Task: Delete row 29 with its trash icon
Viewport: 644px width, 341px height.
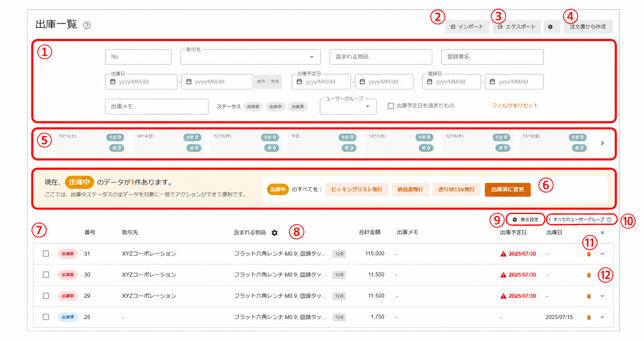Action: 589,296
